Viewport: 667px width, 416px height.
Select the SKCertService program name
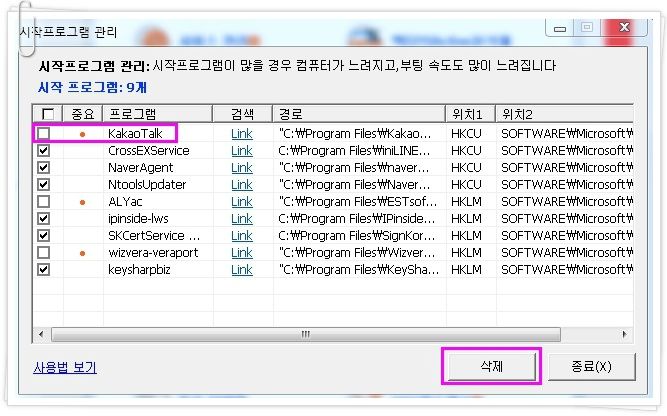tap(154, 236)
